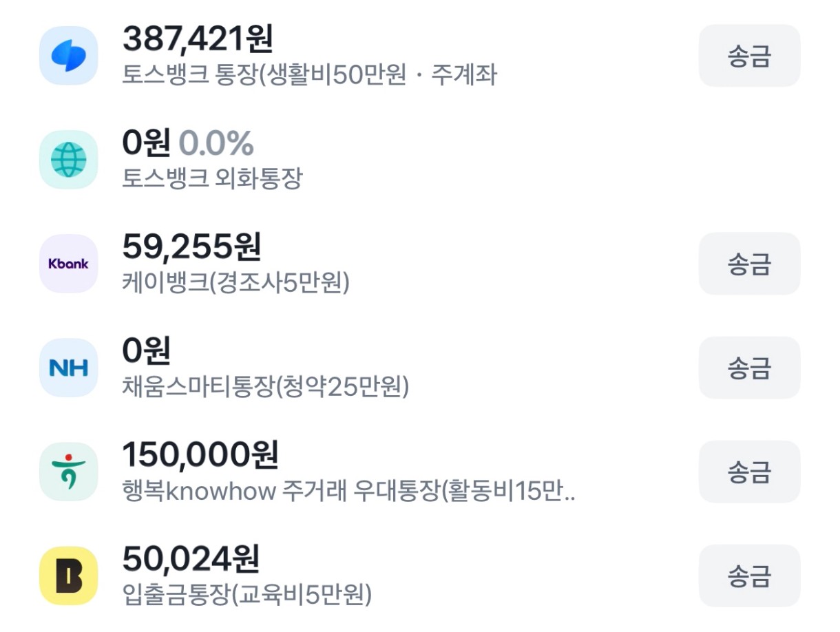Tap the globe icon for 토스뱅크 외화통장
This screenshot has width=840, height=632.
coord(68,160)
